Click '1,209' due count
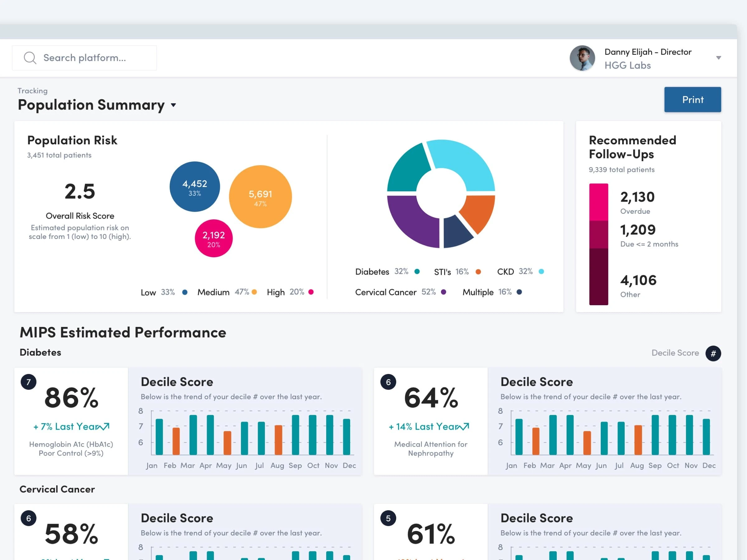747x560 pixels. (x=637, y=230)
